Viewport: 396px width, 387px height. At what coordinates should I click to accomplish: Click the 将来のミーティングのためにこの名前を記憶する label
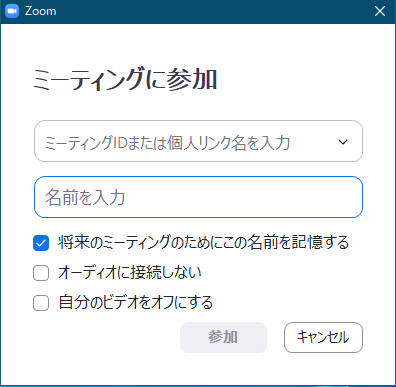pos(203,242)
